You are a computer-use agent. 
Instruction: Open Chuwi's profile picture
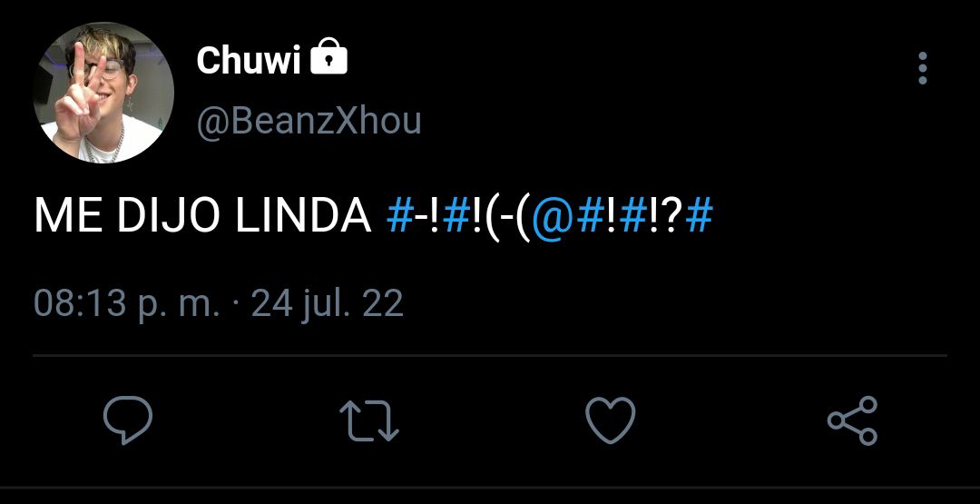click(x=103, y=93)
